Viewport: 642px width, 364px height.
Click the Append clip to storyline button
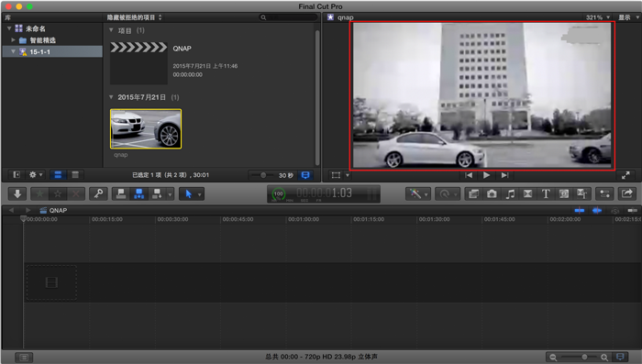point(157,193)
